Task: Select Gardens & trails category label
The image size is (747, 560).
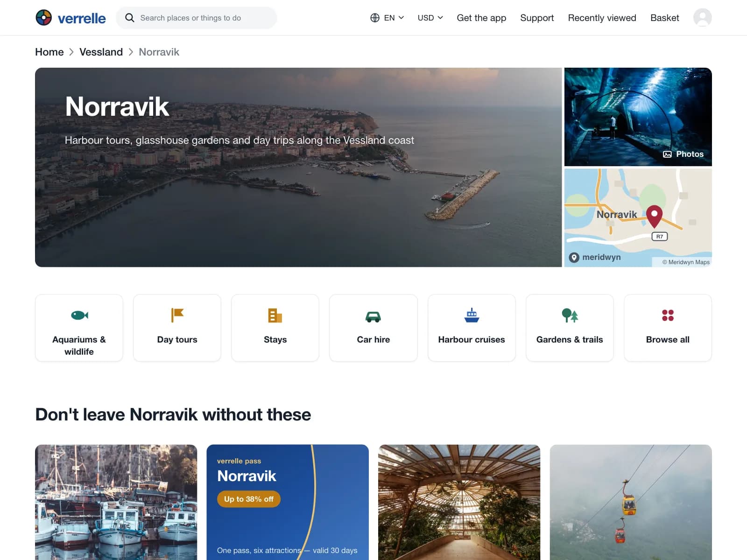Action: coord(570,339)
